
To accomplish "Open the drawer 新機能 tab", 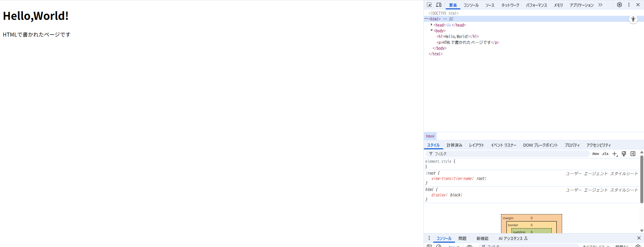I will pos(482,239).
